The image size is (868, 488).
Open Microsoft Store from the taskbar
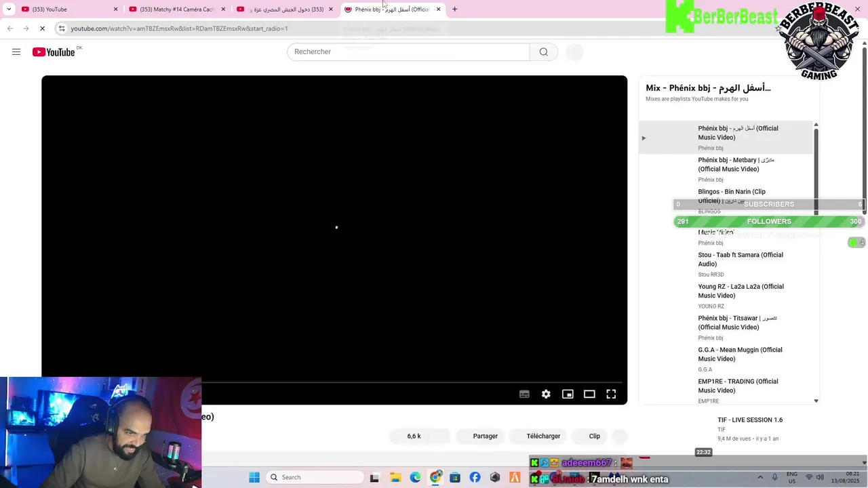pyautogui.click(x=455, y=477)
